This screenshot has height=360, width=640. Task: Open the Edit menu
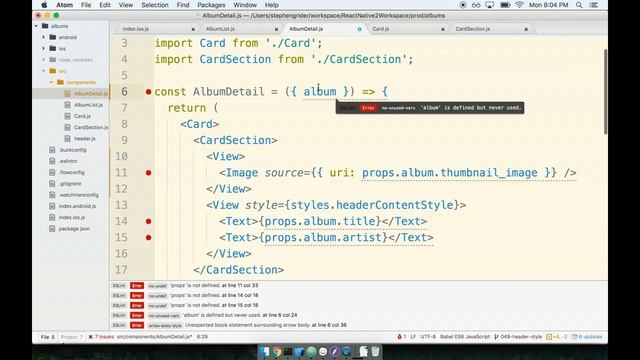point(105,5)
